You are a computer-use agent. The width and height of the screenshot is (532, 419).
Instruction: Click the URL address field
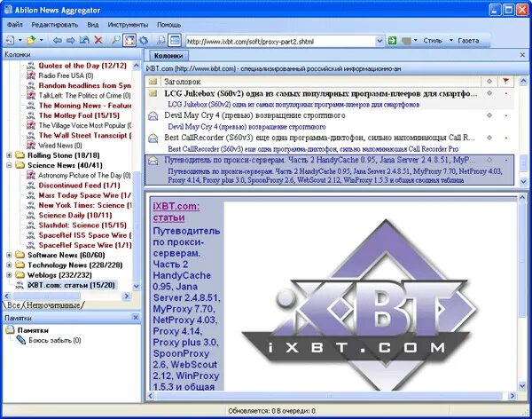coord(280,42)
